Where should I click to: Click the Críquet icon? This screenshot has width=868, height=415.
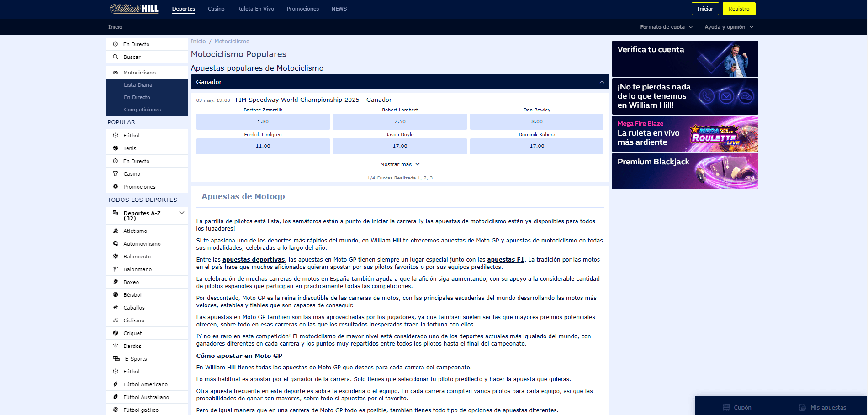(116, 333)
